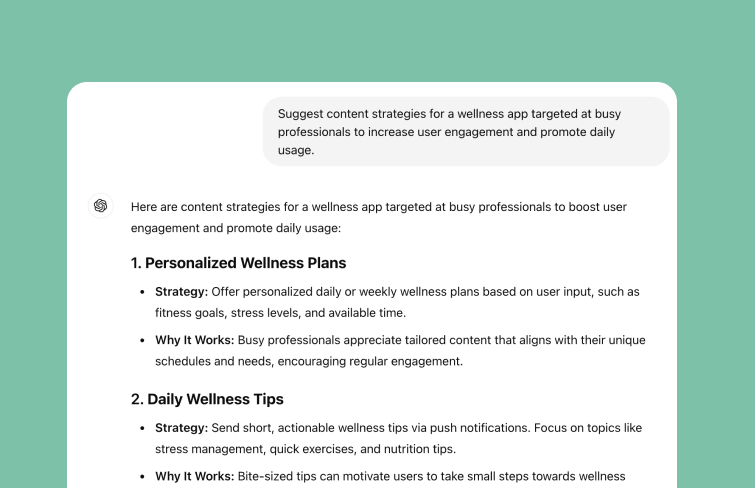Viewport: 755px width, 488px height.
Task: Click the first bold Why It Works label
Action: [x=195, y=340]
